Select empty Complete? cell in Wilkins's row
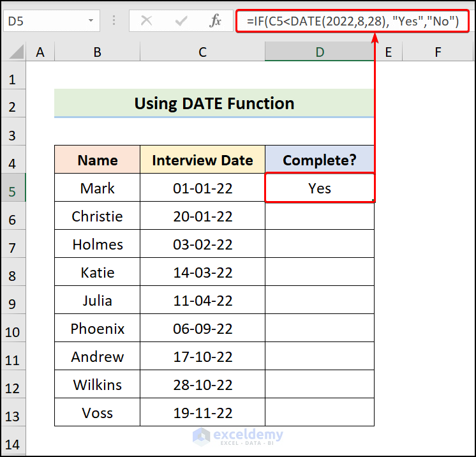Image resolution: width=476 pixels, height=457 pixels. [320, 384]
